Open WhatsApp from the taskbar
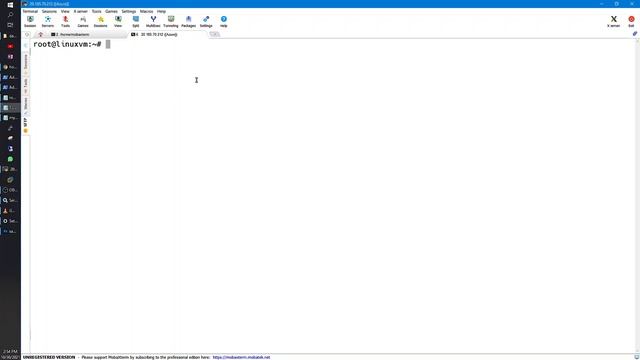 coord(10,159)
